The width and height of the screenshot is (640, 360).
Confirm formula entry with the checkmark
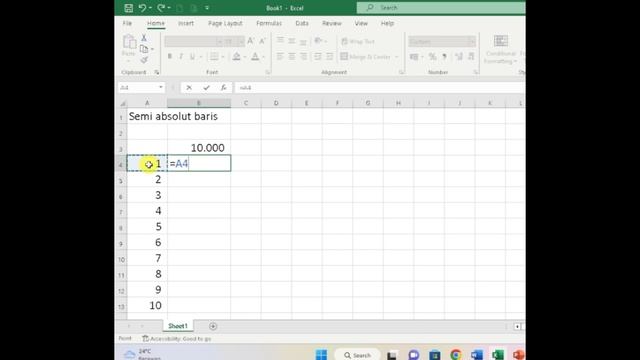click(207, 87)
